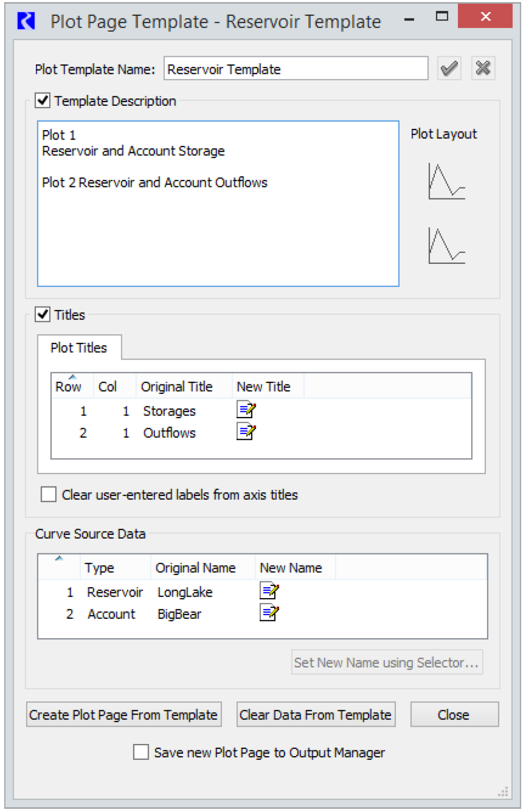This screenshot has height=812, width=527.
Task: Click the cancel name edit X icon
Action: pos(483,68)
